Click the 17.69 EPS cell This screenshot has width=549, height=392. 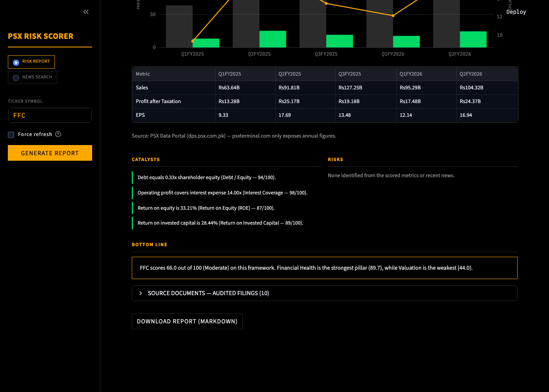[x=305, y=115]
